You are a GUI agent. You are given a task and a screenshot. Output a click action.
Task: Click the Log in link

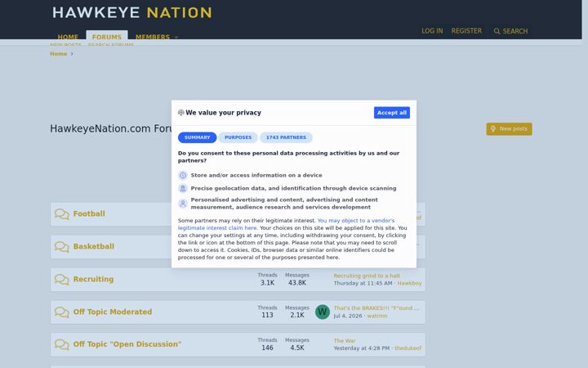tap(432, 31)
